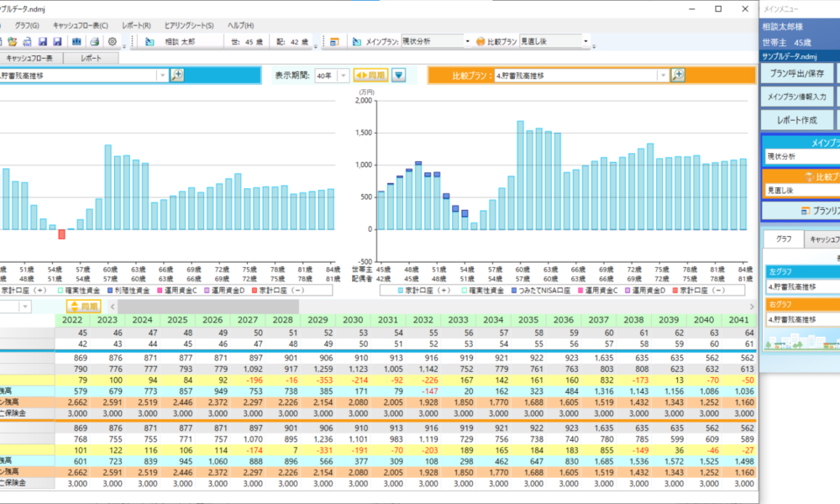Open the キャッシュフロー表(C) menu
Viewport: 840px width, 504px height.
point(81,26)
